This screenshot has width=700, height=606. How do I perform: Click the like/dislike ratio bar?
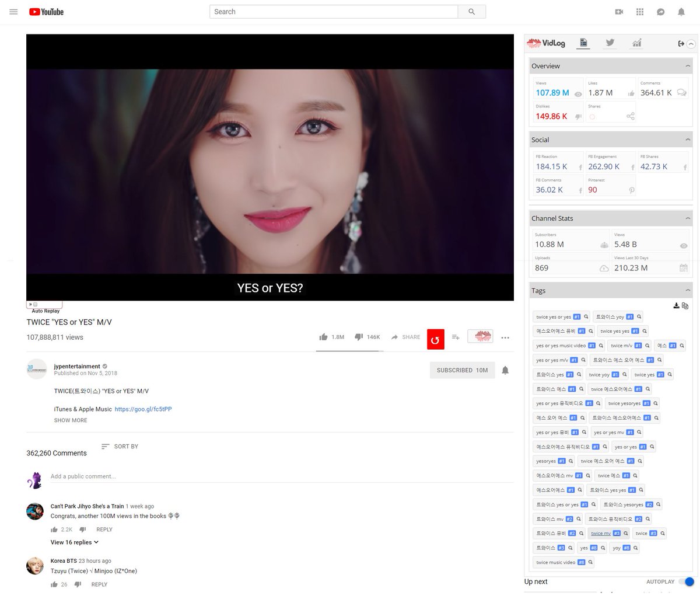pyautogui.click(x=350, y=351)
